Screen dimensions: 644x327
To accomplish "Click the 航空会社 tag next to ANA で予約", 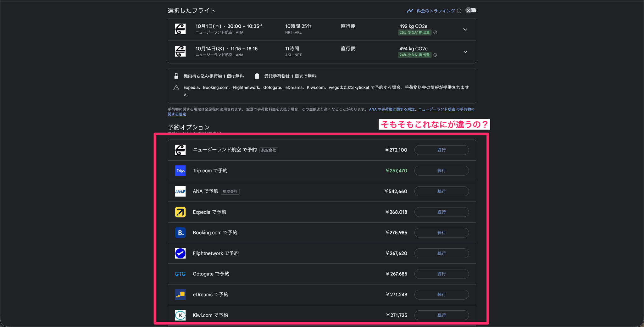I will pos(230,191).
